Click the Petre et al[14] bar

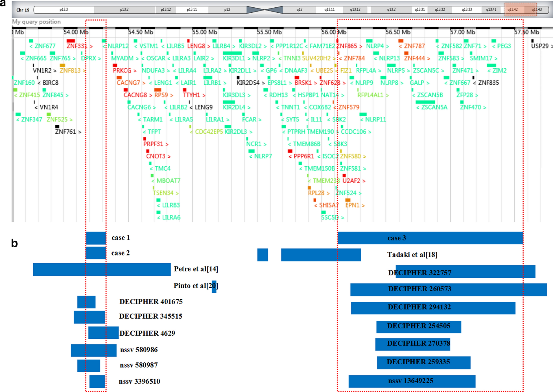point(102,269)
